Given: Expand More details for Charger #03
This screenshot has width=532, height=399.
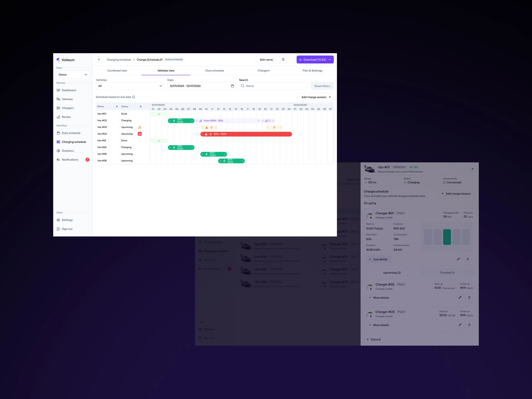Looking at the screenshot, I should pyautogui.click(x=379, y=325).
